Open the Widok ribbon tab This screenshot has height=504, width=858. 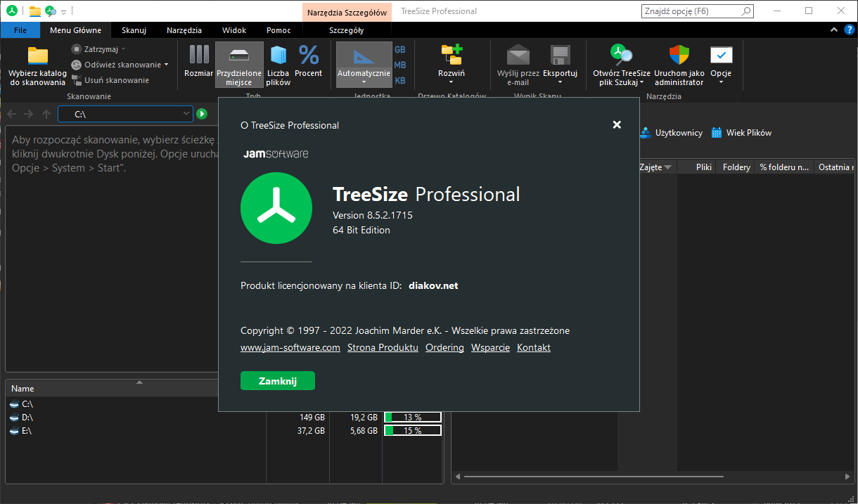coord(234,30)
